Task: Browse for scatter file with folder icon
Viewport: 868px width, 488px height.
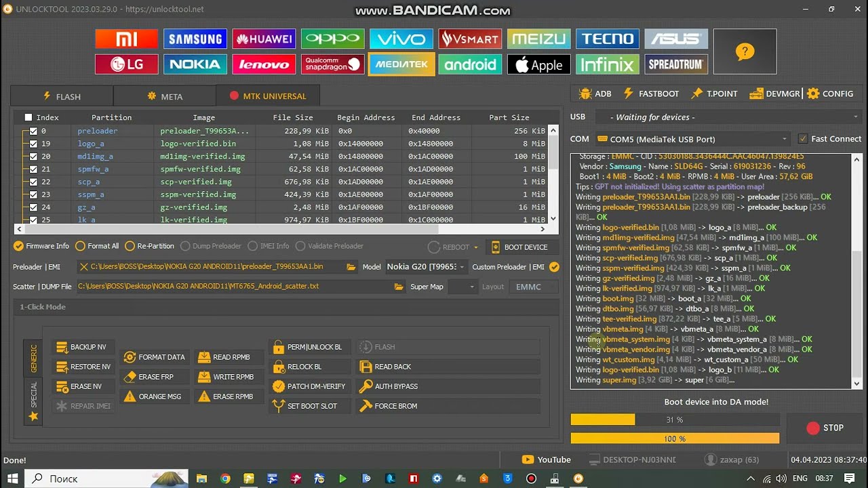Action: point(399,287)
